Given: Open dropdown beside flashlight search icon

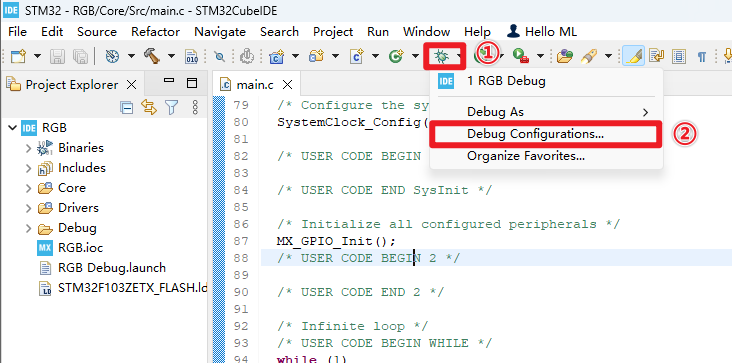Looking at the screenshot, I should tap(608, 56).
